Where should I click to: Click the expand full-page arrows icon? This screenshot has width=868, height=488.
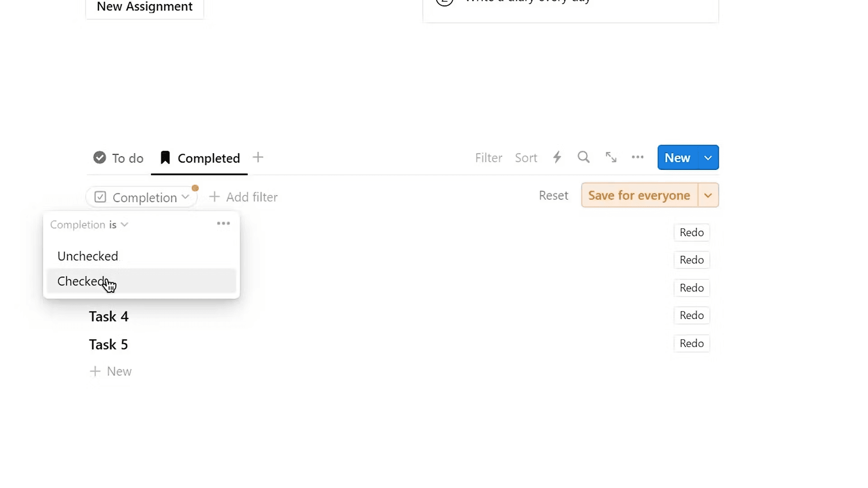pos(611,157)
